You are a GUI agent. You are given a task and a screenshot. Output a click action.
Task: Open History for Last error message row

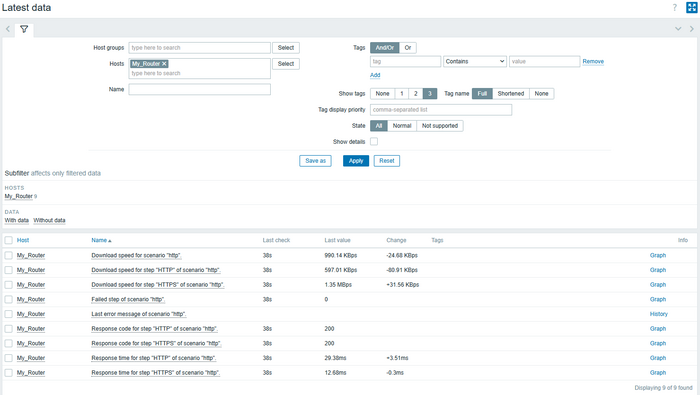658,314
